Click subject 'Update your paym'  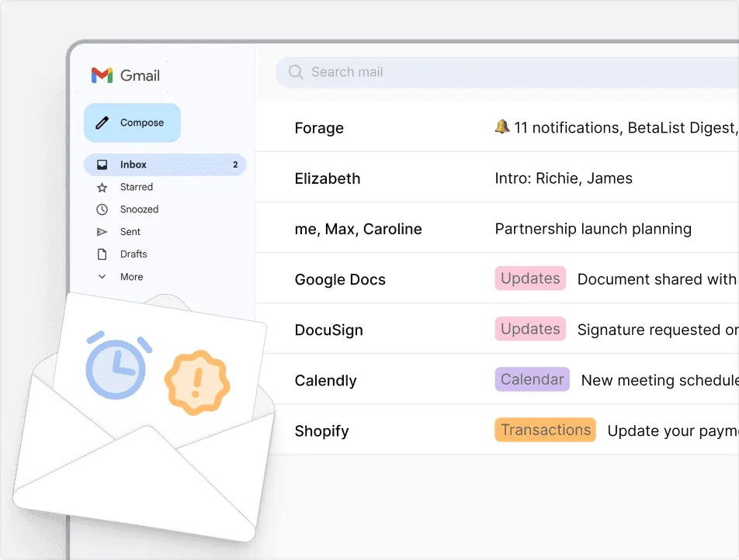click(x=673, y=431)
